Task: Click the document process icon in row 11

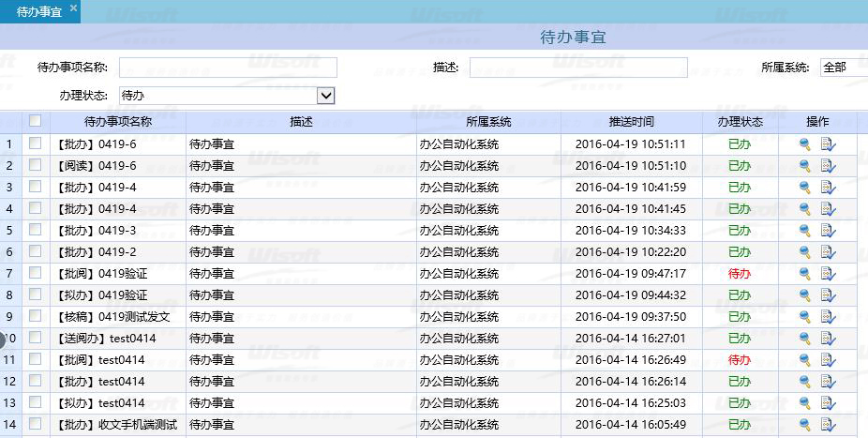Action: [828, 360]
